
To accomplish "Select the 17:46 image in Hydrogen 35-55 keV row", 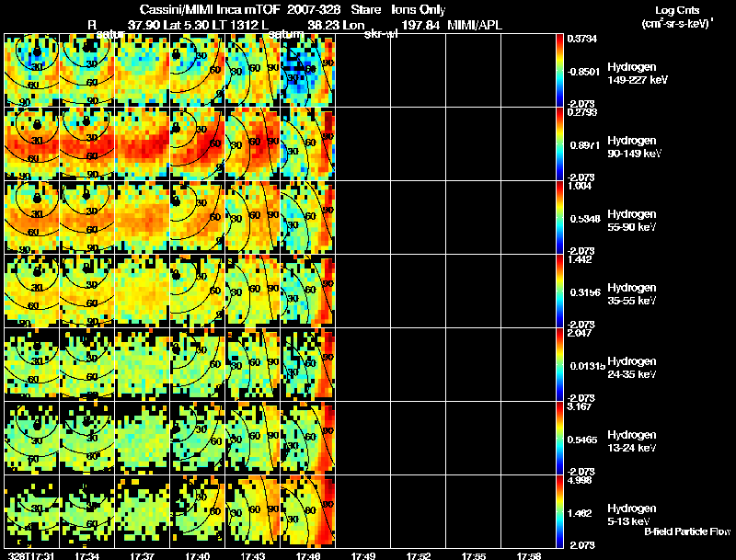I will (x=308, y=291).
